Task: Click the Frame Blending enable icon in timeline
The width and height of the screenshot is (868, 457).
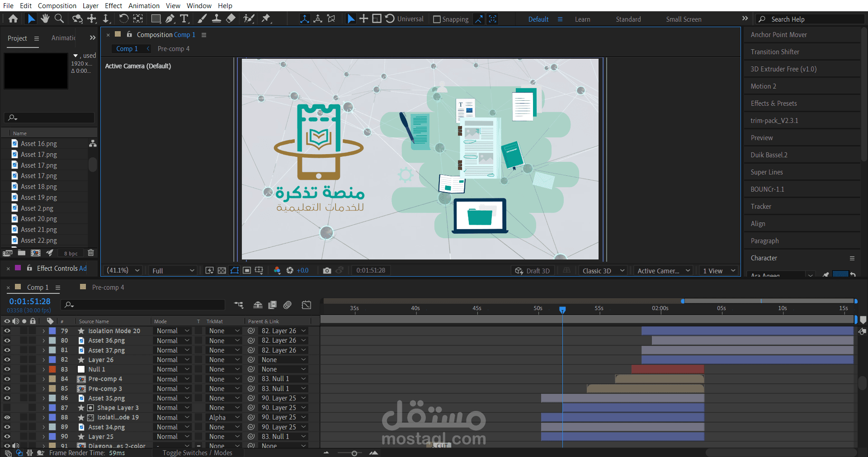Action: coord(272,305)
